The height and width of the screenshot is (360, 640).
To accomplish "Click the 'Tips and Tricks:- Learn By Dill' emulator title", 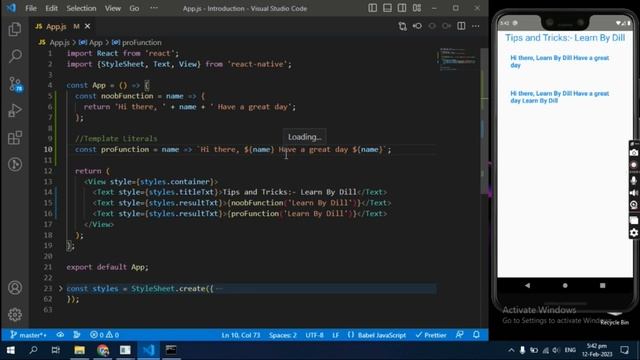I will coord(565,38).
